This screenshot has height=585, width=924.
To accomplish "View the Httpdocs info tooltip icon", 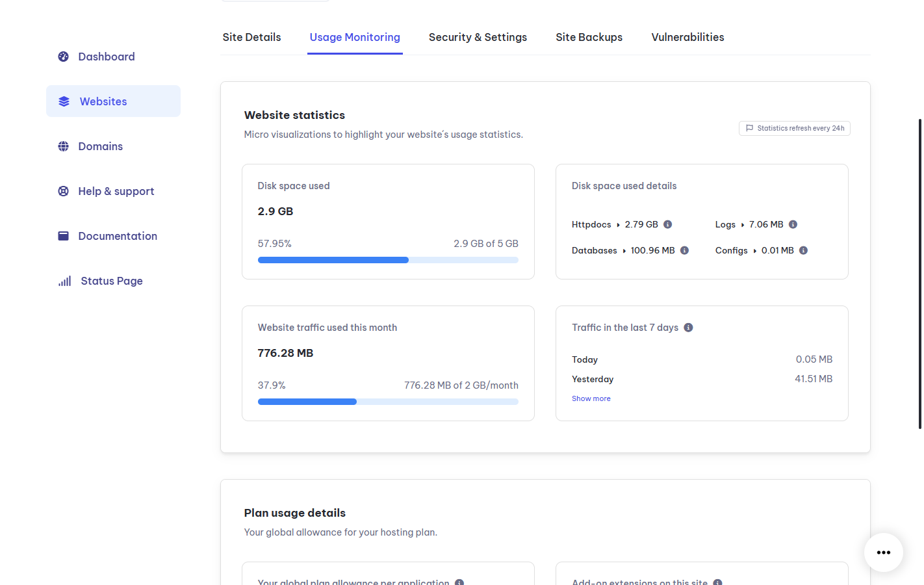I will point(667,224).
